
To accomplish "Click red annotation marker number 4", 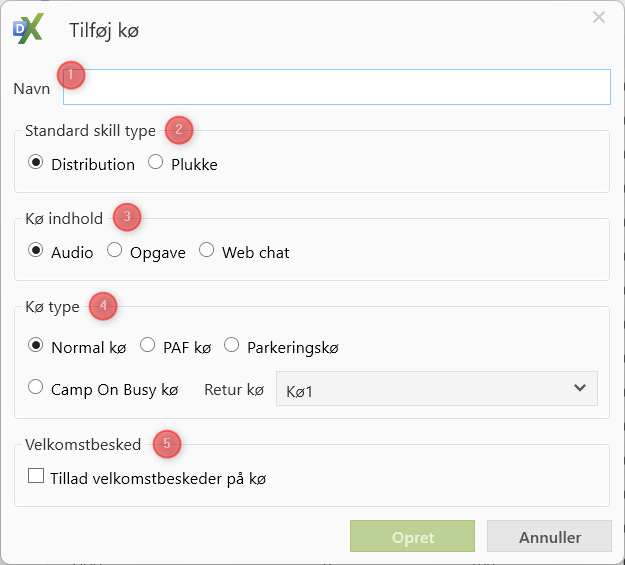I will 103,305.
